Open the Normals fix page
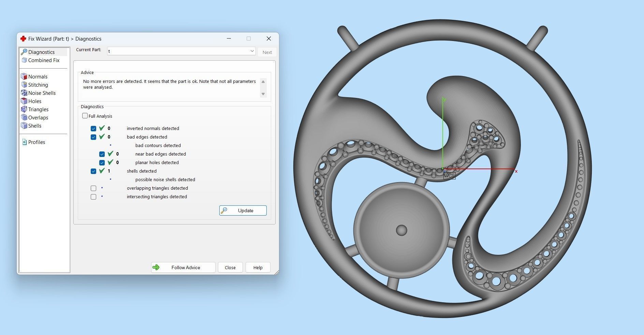Image resolution: width=644 pixels, height=335 pixels. click(x=38, y=77)
